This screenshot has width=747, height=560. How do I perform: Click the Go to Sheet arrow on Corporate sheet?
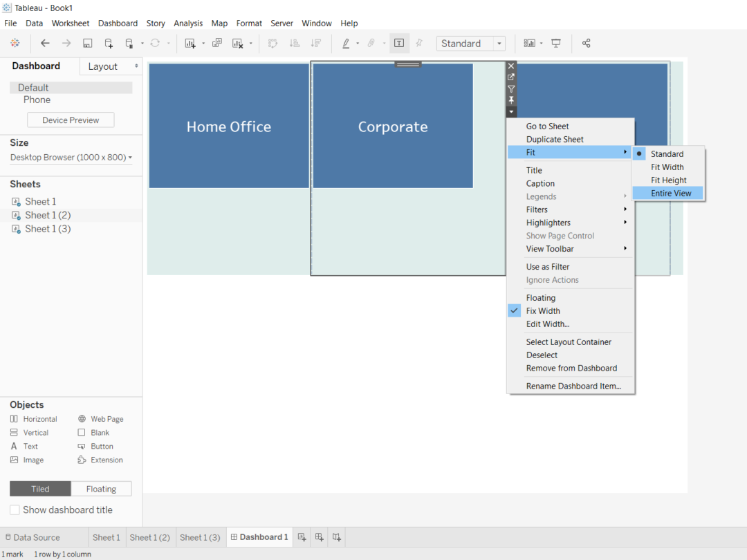coord(511,78)
